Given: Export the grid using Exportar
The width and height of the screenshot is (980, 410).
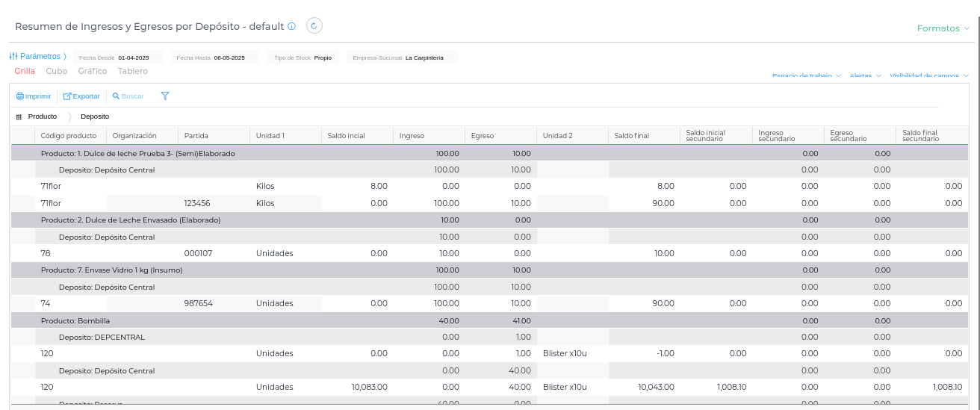Looking at the screenshot, I should pyautogui.click(x=81, y=96).
